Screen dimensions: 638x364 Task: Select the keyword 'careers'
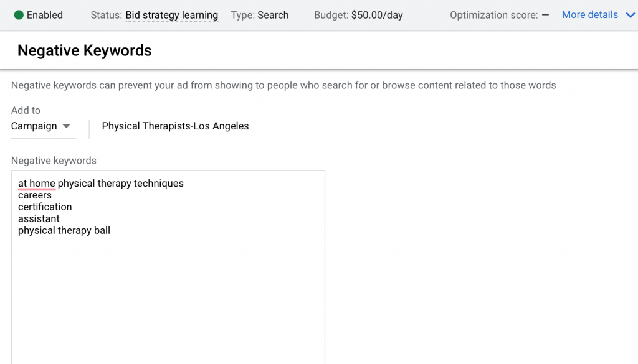click(x=35, y=195)
